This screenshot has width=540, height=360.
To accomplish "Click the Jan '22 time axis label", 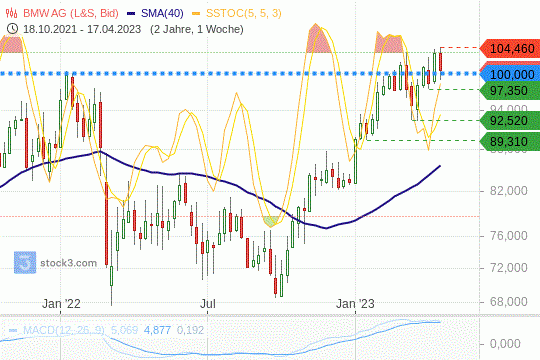I will [61, 304].
